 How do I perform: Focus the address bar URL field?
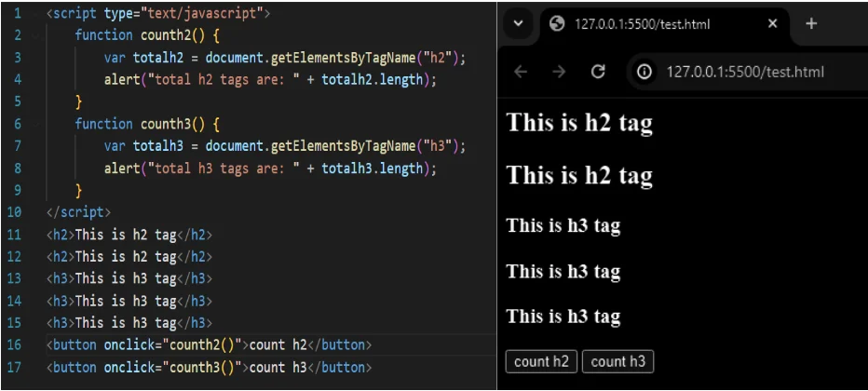tap(744, 72)
